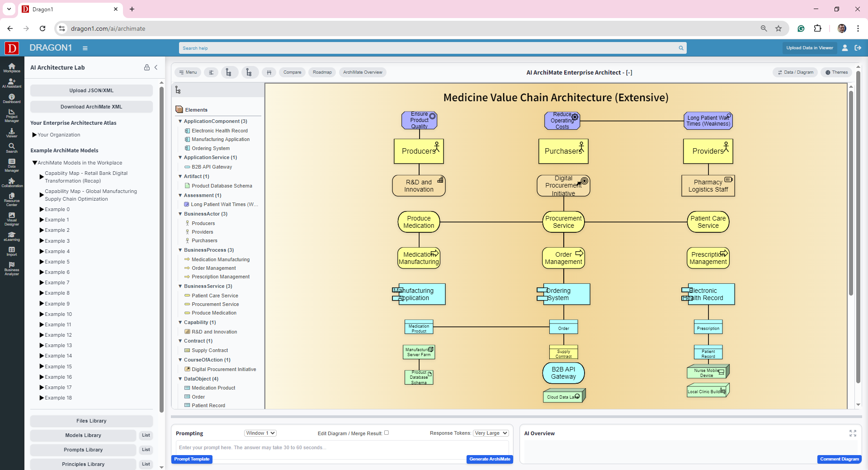
Task: Switch Data / Diagram view toggle
Action: tap(796, 72)
